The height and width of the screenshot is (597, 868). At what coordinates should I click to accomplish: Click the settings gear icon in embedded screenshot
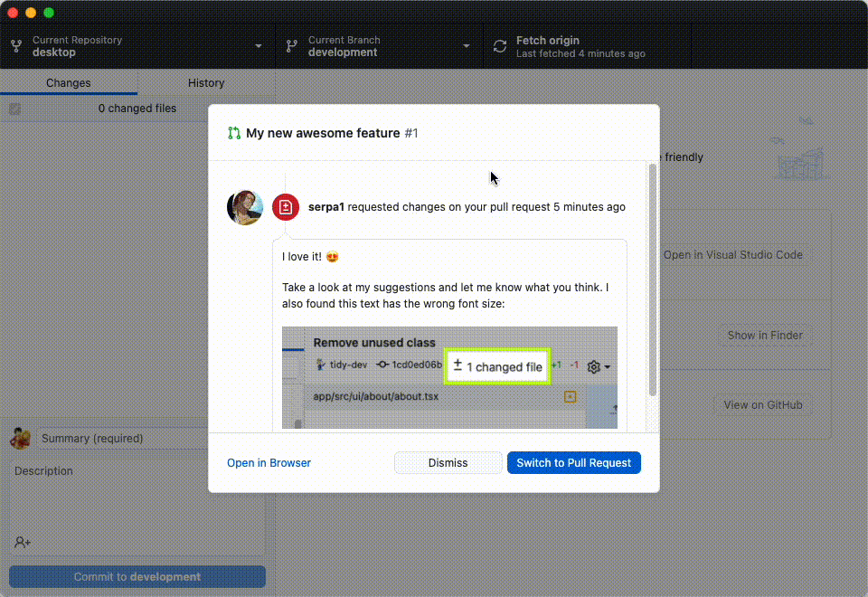(x=594, y=366)
